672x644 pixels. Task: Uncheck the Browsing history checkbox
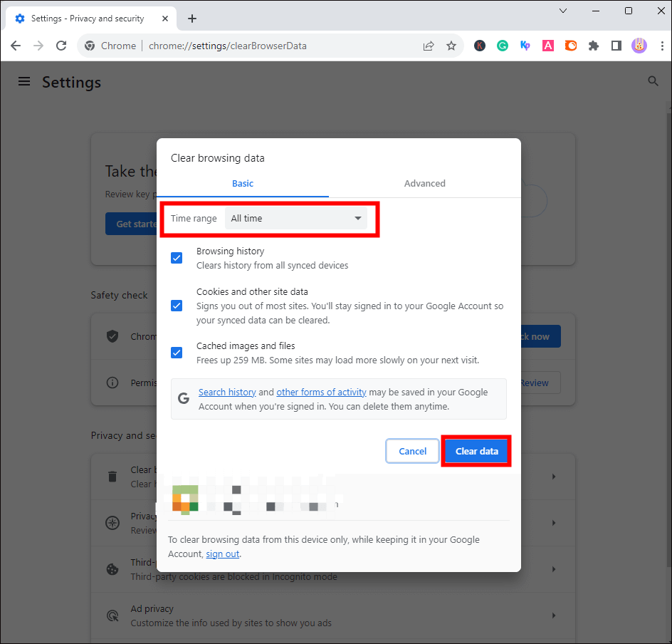tap(177, 258)
